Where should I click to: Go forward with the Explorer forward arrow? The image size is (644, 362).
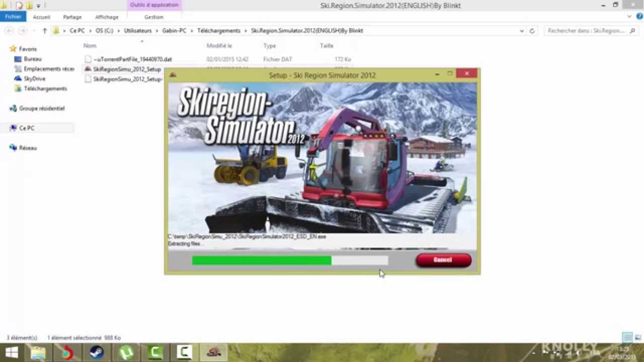(x=23, y=31)
